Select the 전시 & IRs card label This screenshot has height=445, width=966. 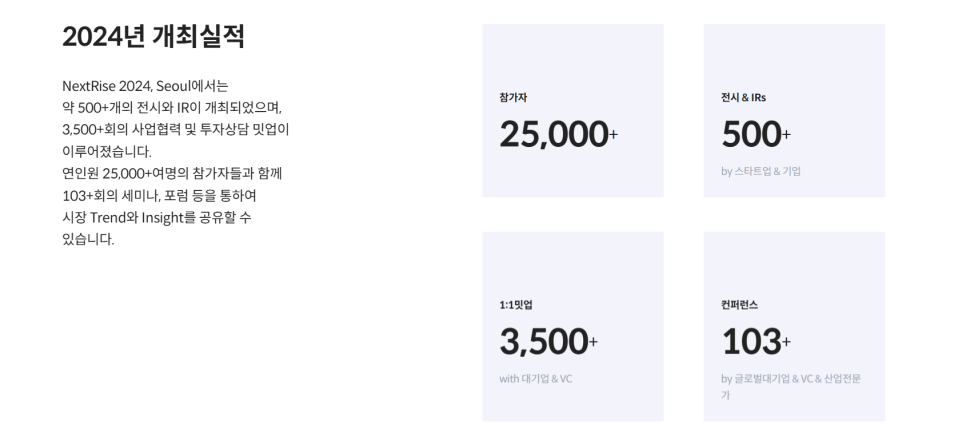coord(744,97)
